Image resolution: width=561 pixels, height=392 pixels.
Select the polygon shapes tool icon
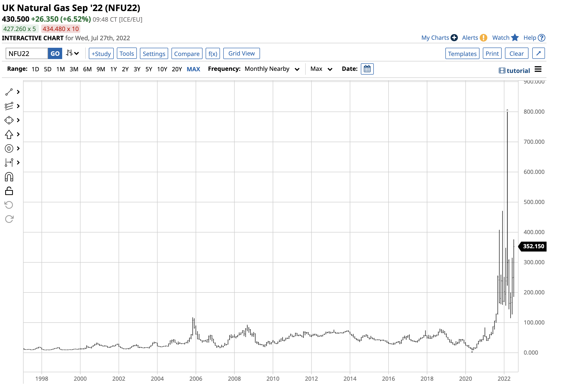point(9,120)
